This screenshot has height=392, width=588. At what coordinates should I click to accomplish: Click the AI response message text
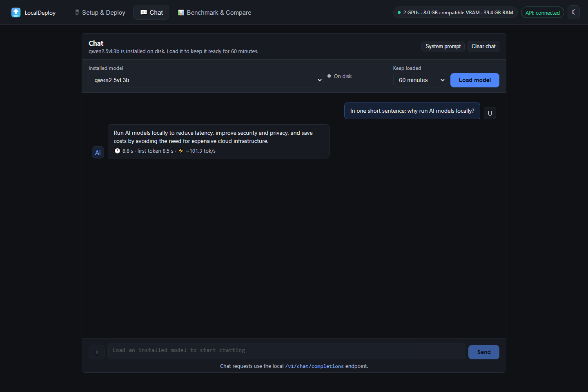pyautogui.click(x=213, y=137)
